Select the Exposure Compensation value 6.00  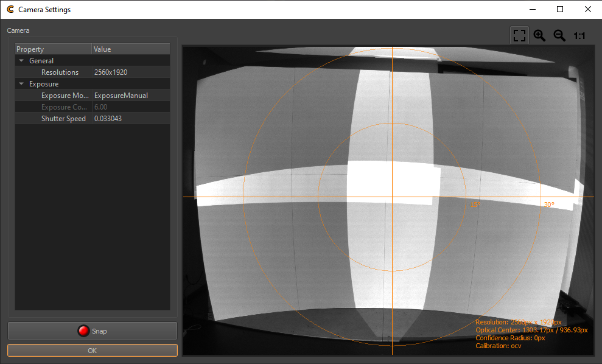130,107
